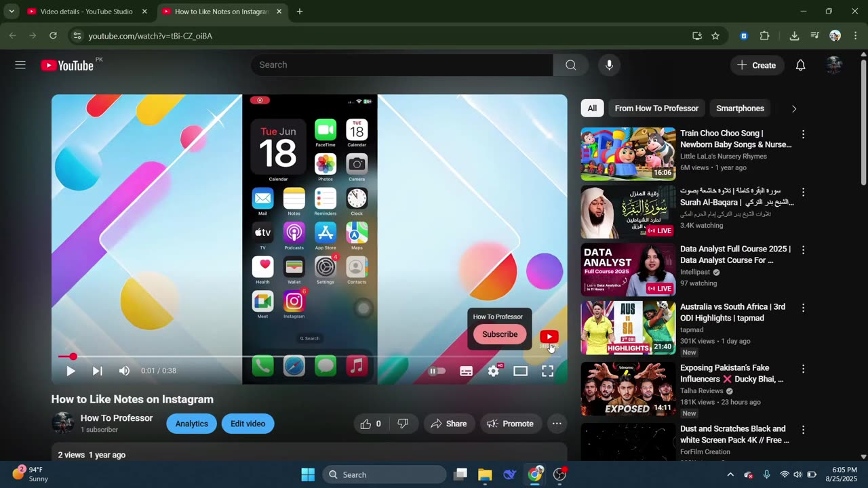Open the browser extensions puzzle icon

point(764,36)
